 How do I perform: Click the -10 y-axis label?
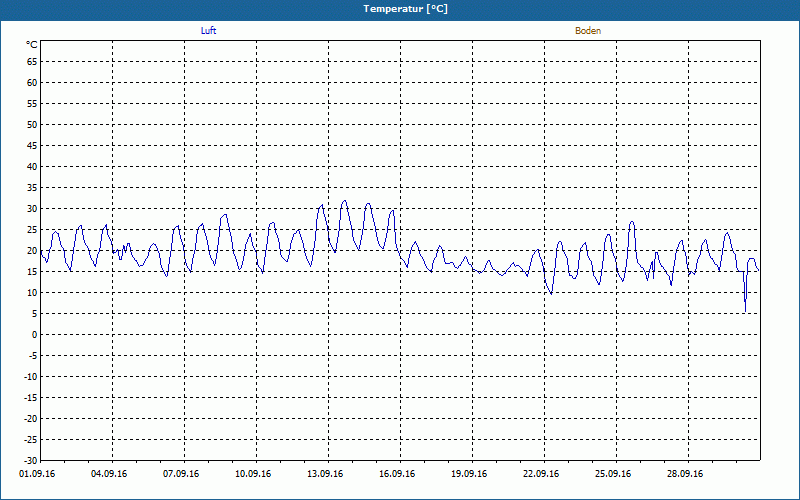click(31, 377)
